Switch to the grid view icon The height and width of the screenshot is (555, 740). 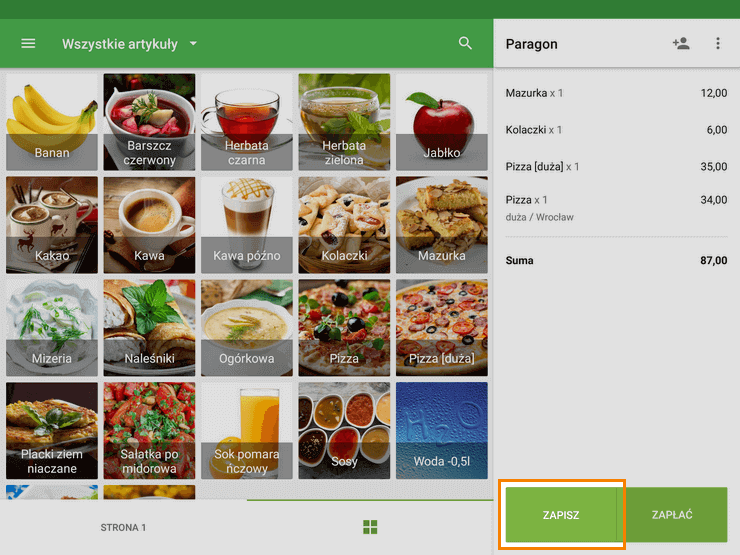(x=370, y=527)
